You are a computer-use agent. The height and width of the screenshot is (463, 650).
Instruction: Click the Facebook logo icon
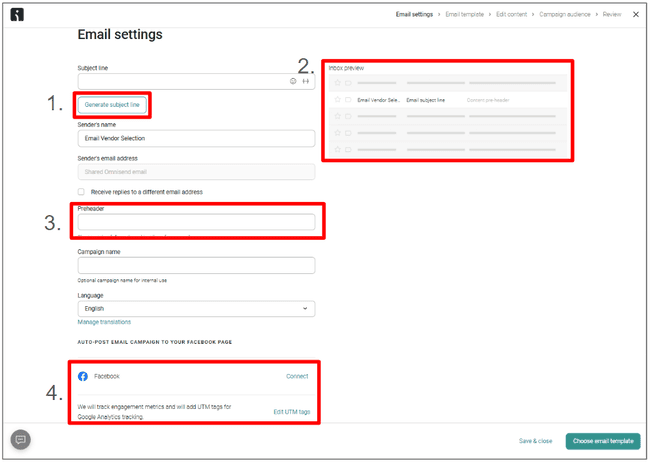click(x=83, y=376)
